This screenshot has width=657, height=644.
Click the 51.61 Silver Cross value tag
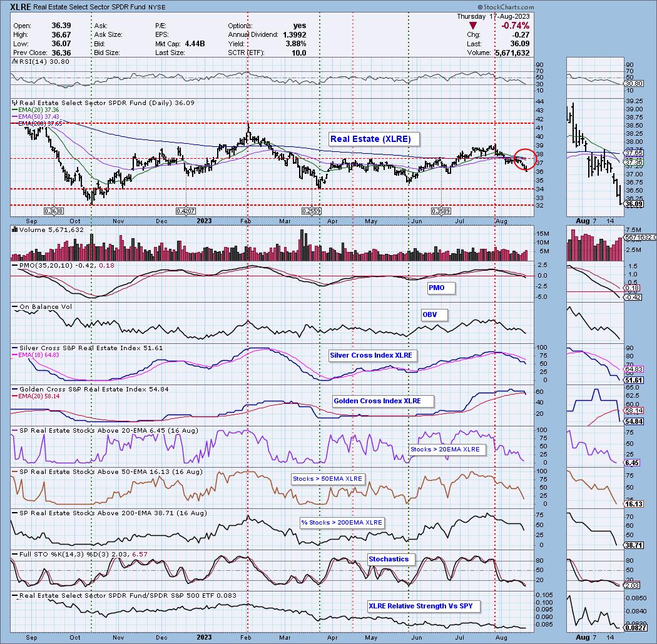tap(633, 380)
